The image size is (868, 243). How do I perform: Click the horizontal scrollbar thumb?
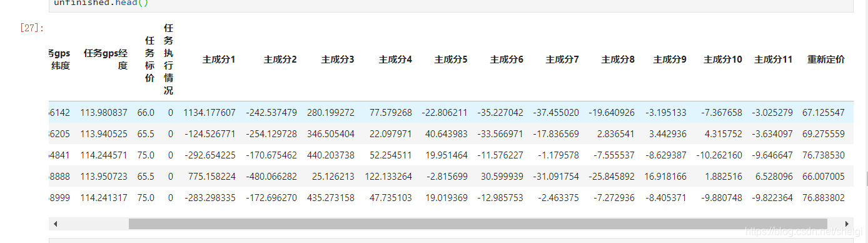click(x=478, y=224)
